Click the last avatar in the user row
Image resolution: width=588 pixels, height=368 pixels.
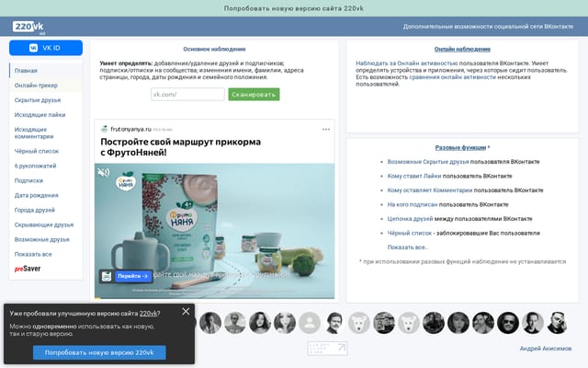coord(557,323)
